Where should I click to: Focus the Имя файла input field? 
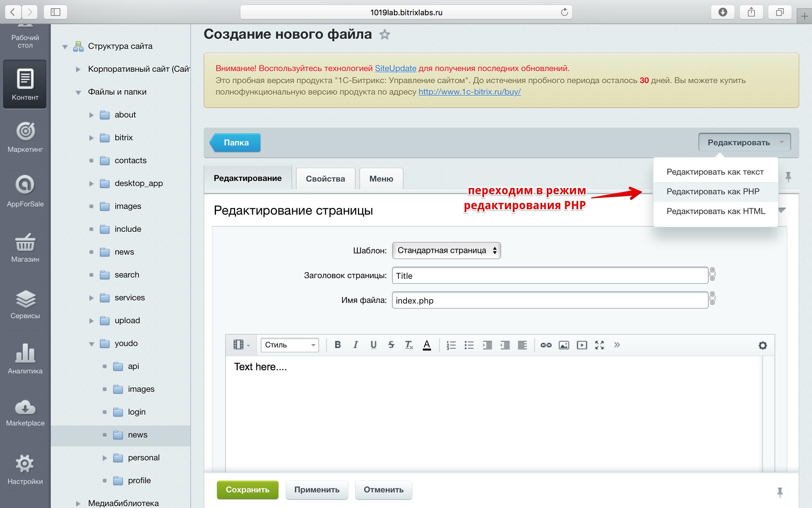pos(550,300)
